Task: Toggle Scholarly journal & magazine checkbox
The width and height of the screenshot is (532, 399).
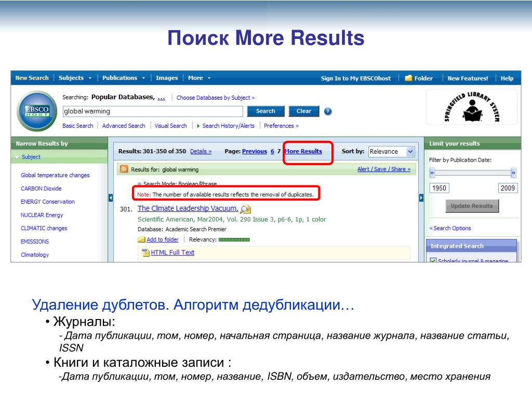Action: tap(433, 261)
